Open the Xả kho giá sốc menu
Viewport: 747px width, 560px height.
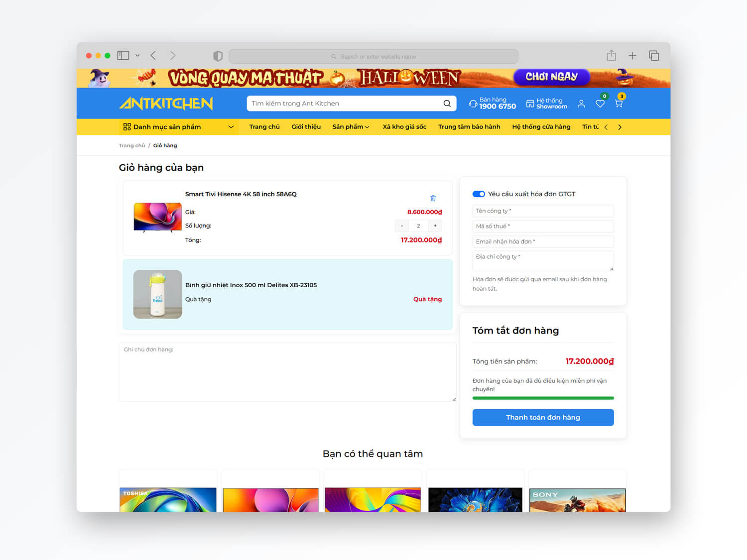[x=404, y=127]
